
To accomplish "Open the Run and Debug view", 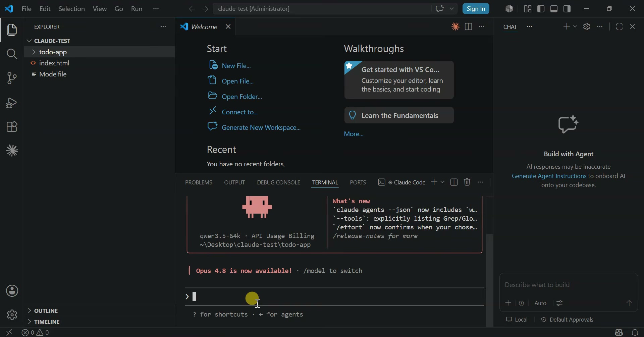I will pos(12,103).
